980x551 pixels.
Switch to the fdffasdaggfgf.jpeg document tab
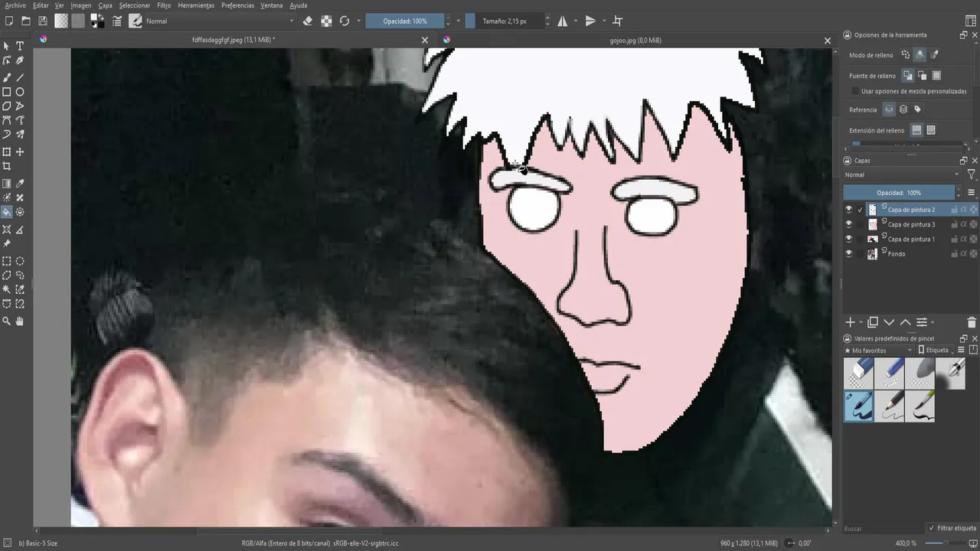pos(234,40)
